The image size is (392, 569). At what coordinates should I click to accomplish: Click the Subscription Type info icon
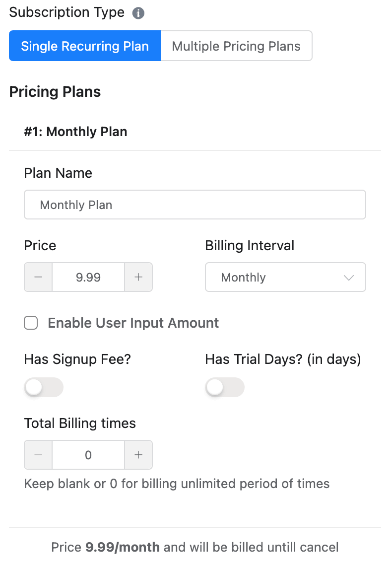pyautogui.click(x=138, y=13)
